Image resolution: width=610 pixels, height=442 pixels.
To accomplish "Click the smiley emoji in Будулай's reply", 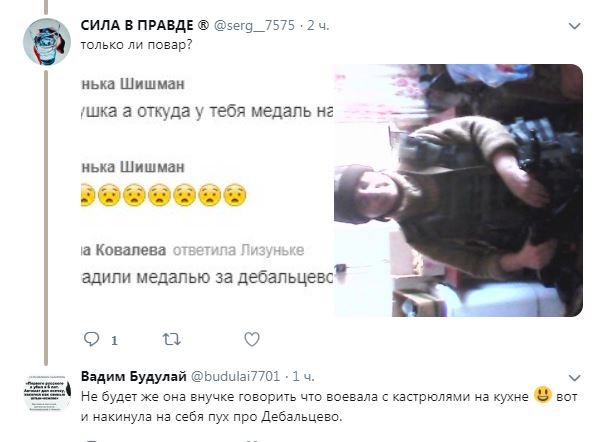I will (543, 395).
